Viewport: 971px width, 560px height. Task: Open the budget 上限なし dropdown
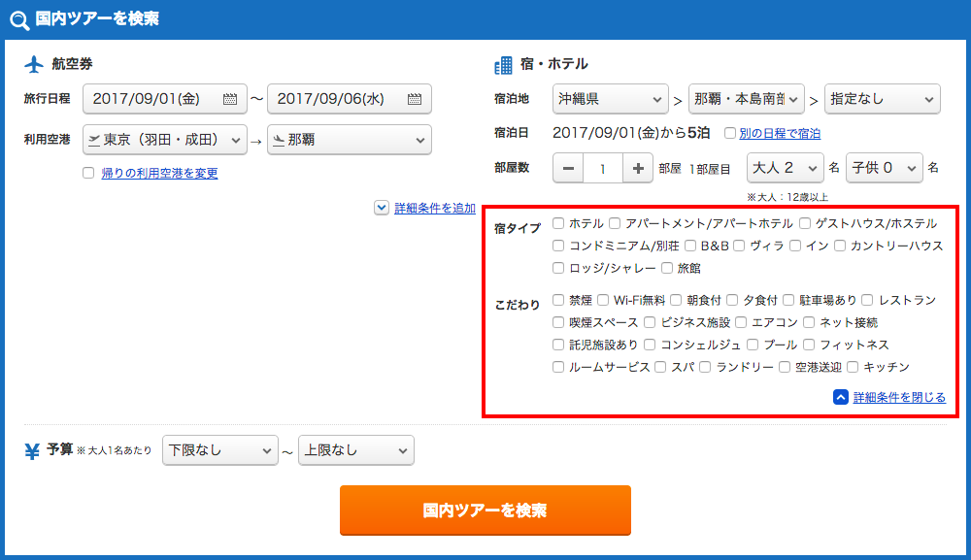click(356, 450)
